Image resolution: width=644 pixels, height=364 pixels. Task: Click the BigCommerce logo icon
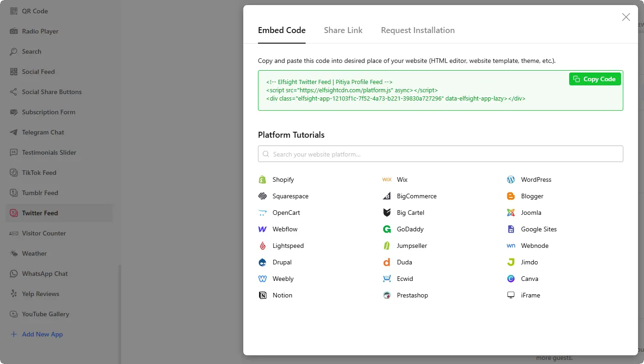click(x=387, y=196)
